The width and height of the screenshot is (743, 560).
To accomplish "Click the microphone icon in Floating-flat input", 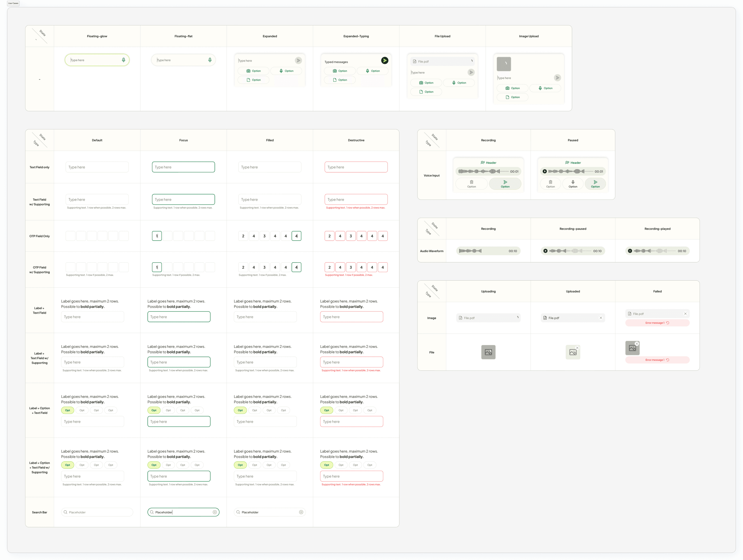I will click(210, 60).
